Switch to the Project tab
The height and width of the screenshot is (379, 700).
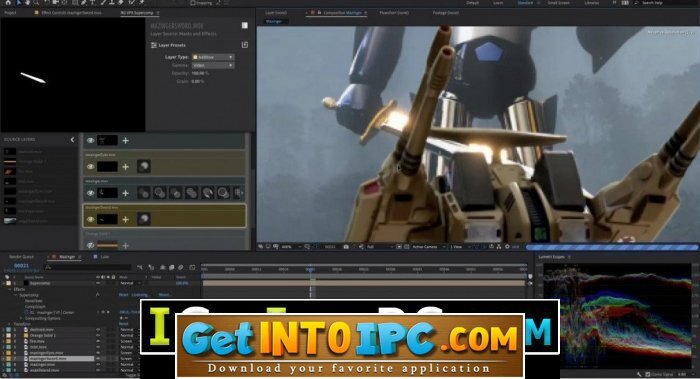[x=10, y=13]
